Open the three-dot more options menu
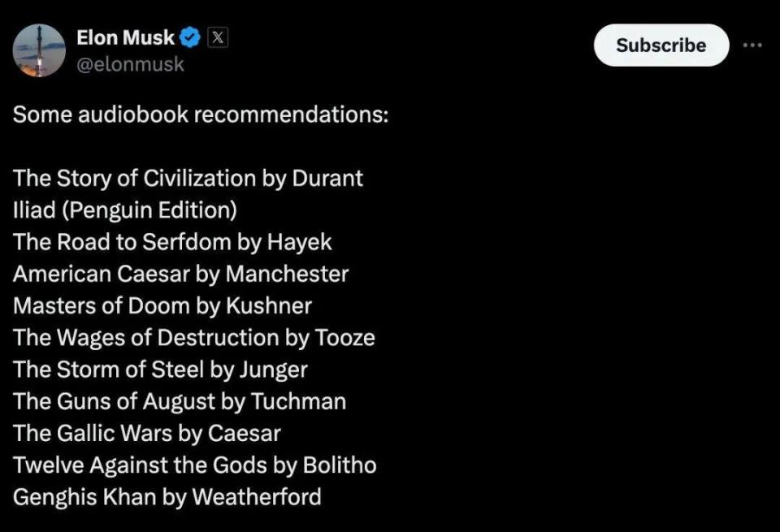 752,45
